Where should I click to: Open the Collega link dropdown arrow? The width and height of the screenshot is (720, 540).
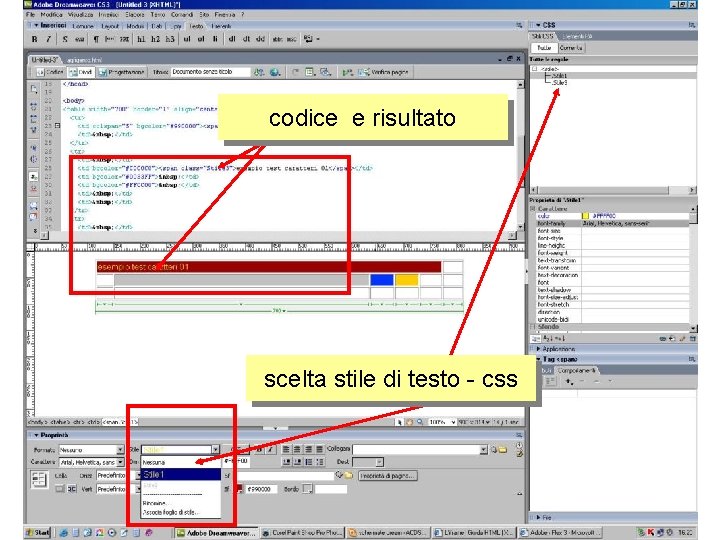tap(484, 450)
